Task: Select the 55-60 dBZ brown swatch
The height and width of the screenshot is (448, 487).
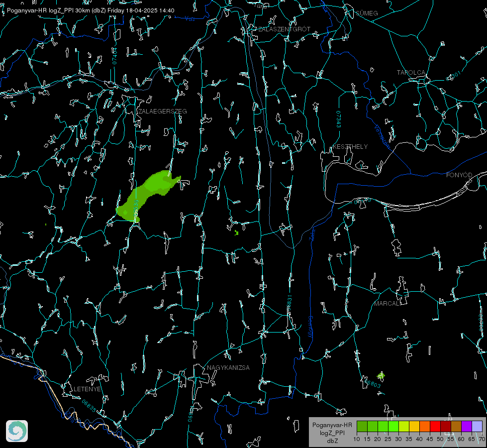Action: coord(456,426)
